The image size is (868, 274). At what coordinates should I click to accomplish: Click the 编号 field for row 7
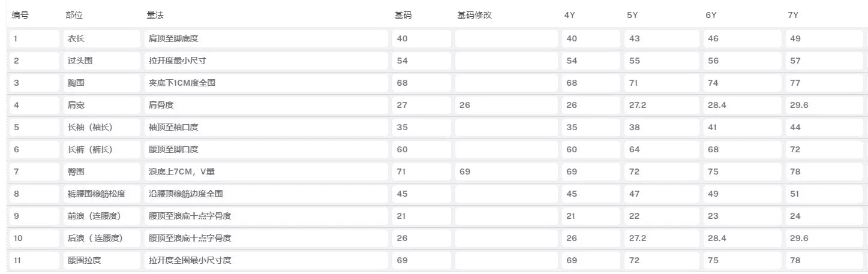point(34,172)
